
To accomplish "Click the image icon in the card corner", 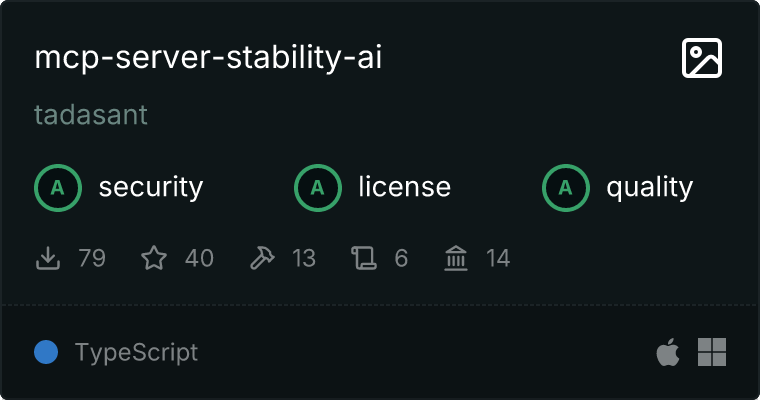I will point(701,59).
